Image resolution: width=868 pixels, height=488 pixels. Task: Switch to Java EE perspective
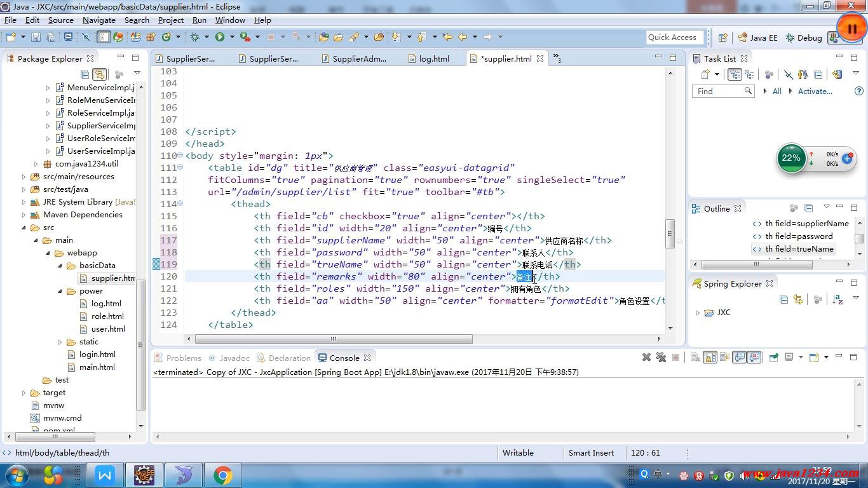pos(757,37)
